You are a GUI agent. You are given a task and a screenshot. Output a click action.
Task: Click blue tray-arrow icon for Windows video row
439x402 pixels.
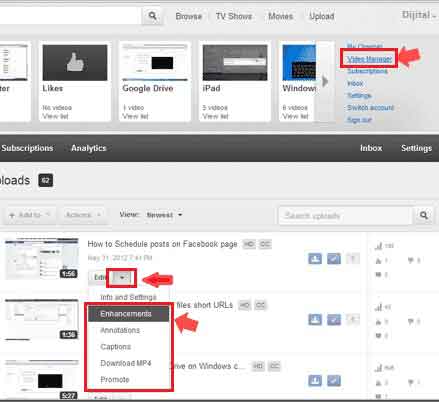315,381
